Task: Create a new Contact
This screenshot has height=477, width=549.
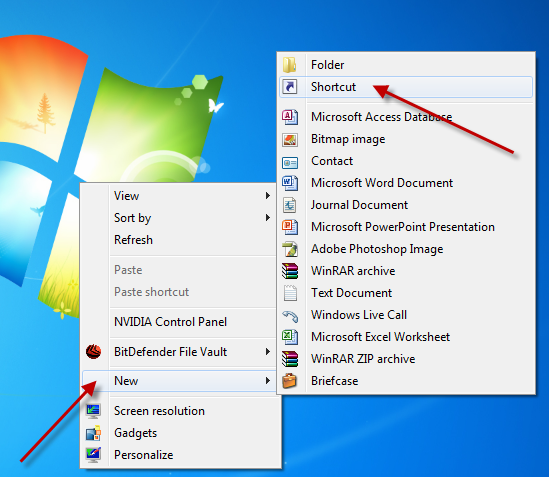Action: point(406,161)
